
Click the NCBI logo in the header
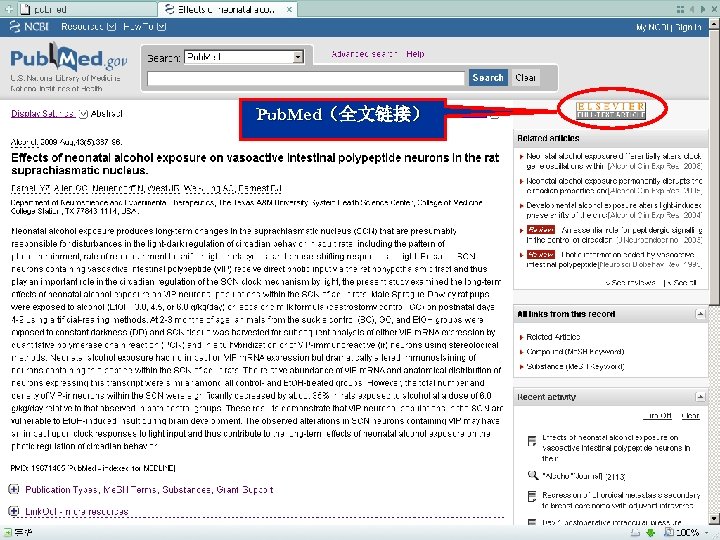(29, 27)
